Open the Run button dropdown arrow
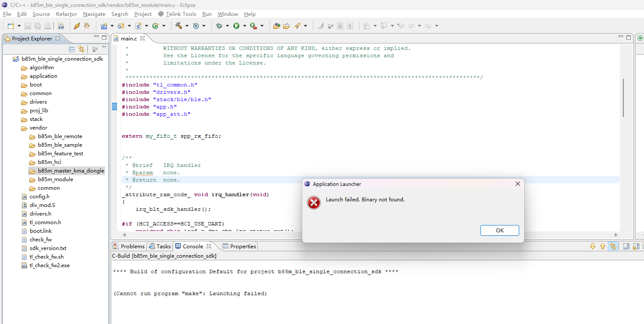Screen dimensions: 644x324 [x=244, y=26]
